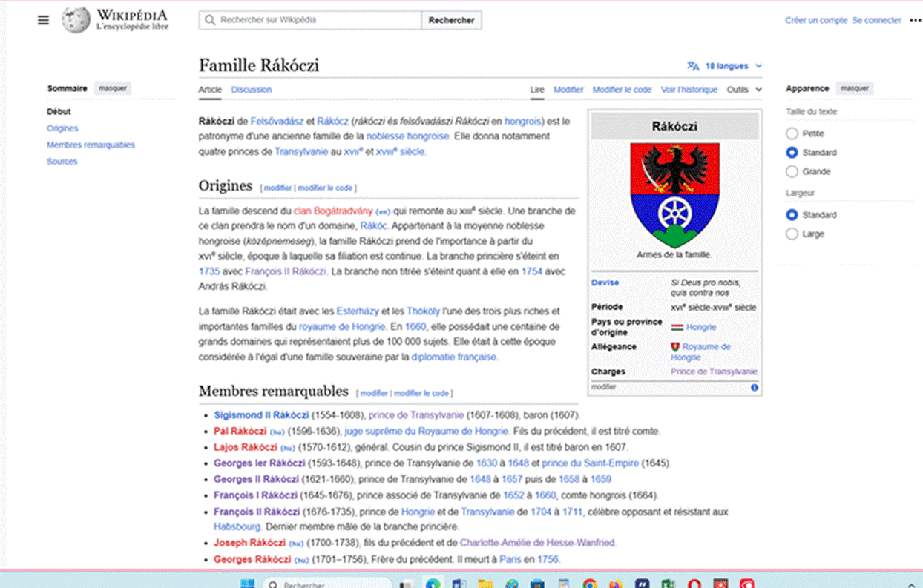923x588 pixels.
Task: Open the Voir l'historique tab
Action: pos(689,90)
